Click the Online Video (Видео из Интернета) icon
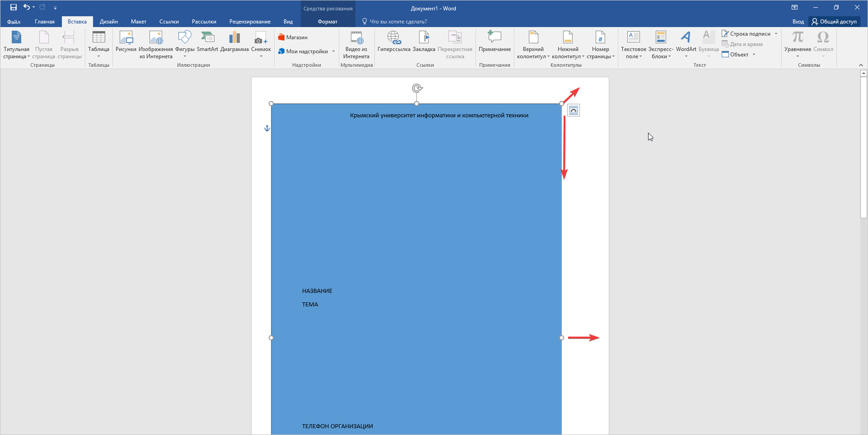This screenshot has height=435, width=868. coord(356,38)
